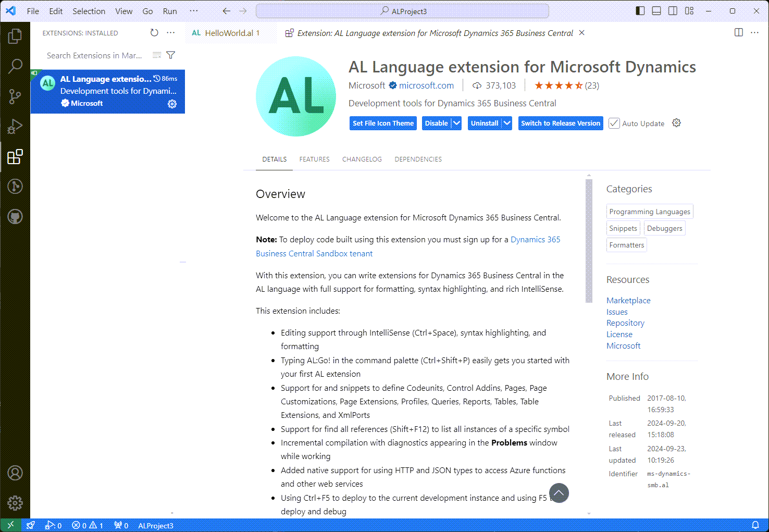Split the editor to the right

(739, 32)
